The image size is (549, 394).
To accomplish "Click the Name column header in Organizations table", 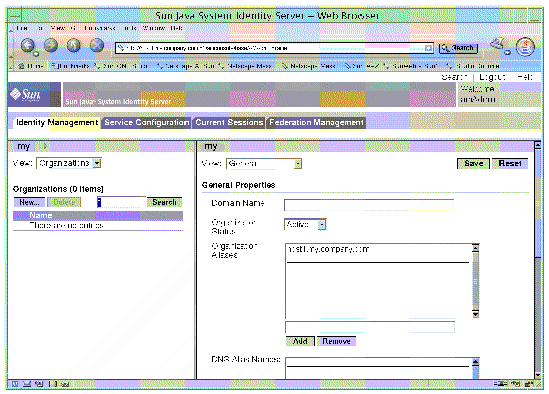I will coord(41,215).
